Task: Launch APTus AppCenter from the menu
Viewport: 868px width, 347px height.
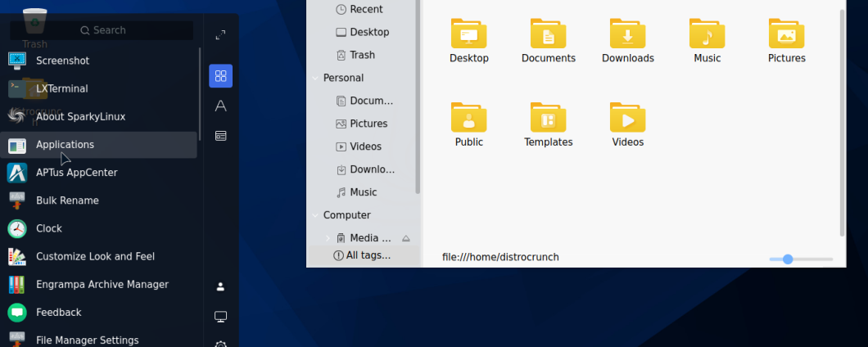Action: [x=76, y=173]
